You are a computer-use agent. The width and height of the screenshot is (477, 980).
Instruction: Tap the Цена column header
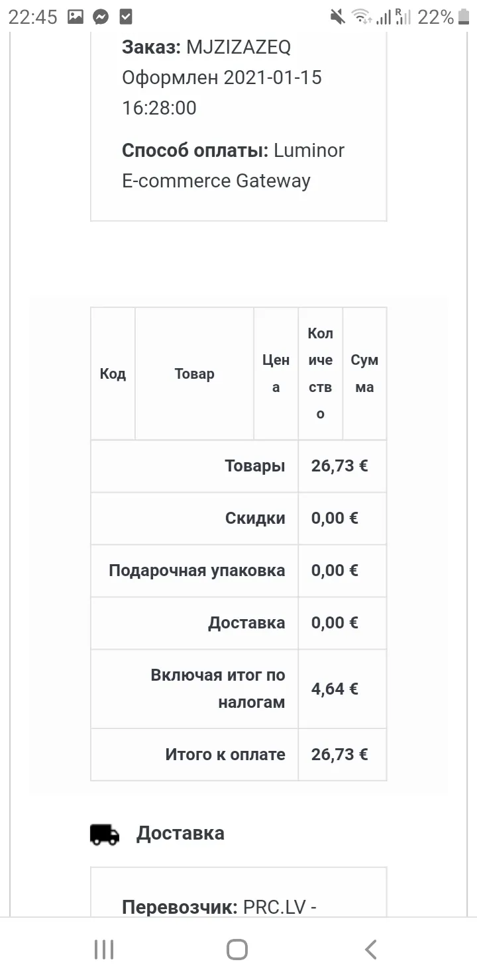tap(276, 373)
